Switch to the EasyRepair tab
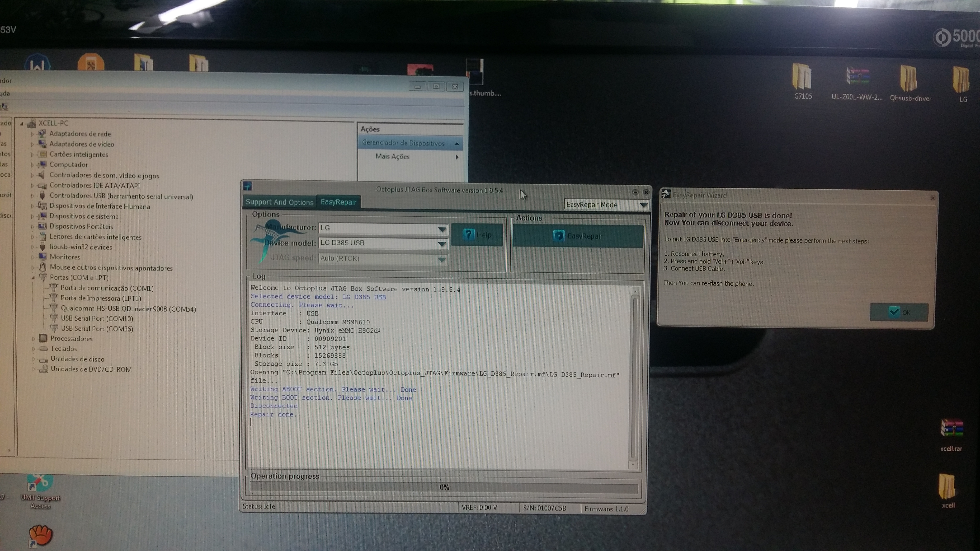Viewport: 980px width, 551px height. tap(339, 202)
